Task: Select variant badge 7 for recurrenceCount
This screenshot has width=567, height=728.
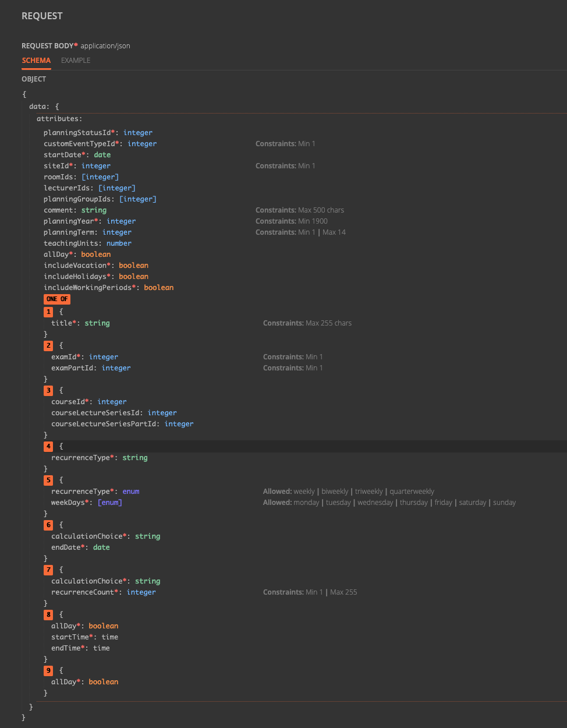Action: (x=48, y=570)
